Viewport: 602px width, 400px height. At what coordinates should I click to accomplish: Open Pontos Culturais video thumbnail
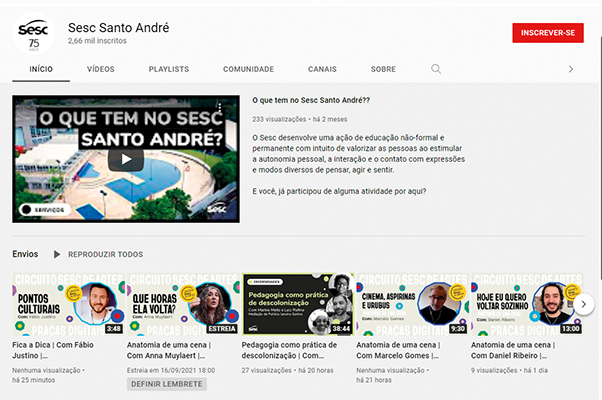pyautogui.click(x=68, y=304)
